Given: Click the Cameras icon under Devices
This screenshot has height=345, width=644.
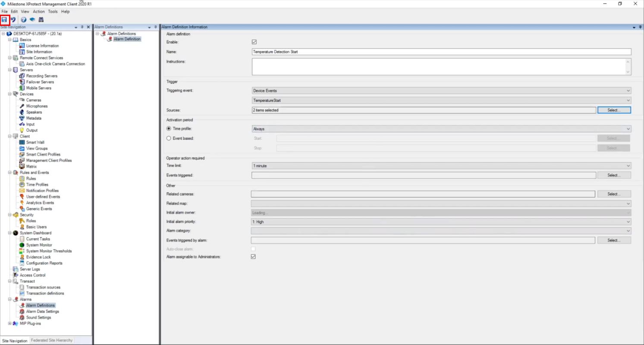Looking at the screenshot, I should pyautogui.click(x=22, y=100).
